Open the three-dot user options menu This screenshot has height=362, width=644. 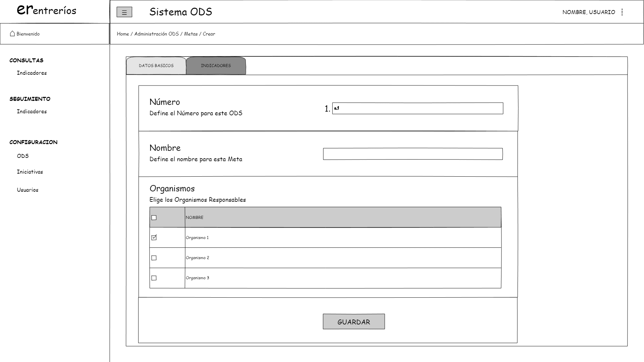(x=622, y=12)
